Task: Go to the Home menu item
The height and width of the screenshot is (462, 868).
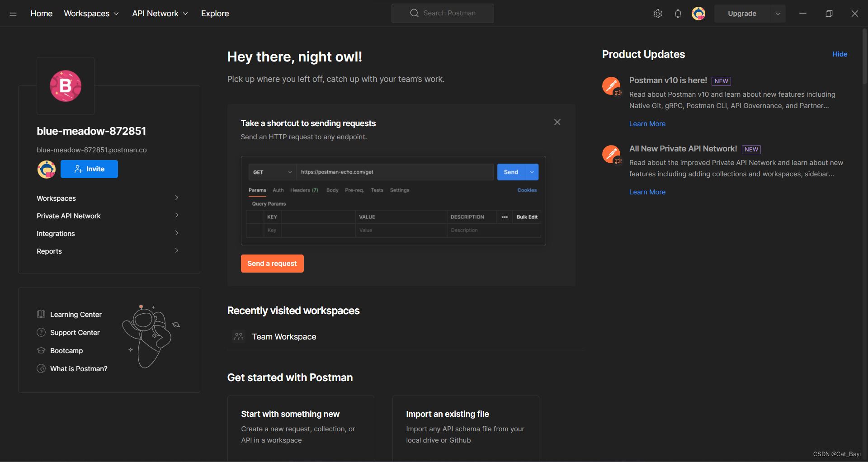Action: click(x=42, y=14)
